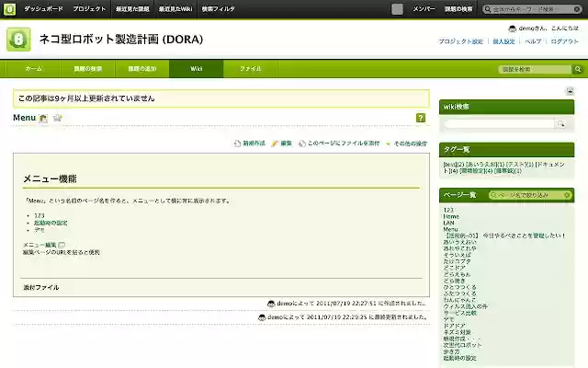Click the wiki search magnifier button
Image resolution: width=588 pixels, height=368 pixels.
coord(560,123)
